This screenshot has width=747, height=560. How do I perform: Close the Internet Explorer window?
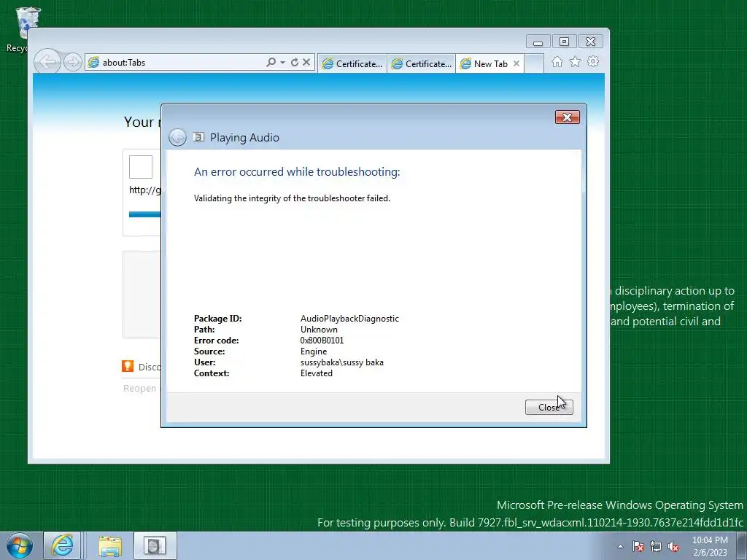591,42
